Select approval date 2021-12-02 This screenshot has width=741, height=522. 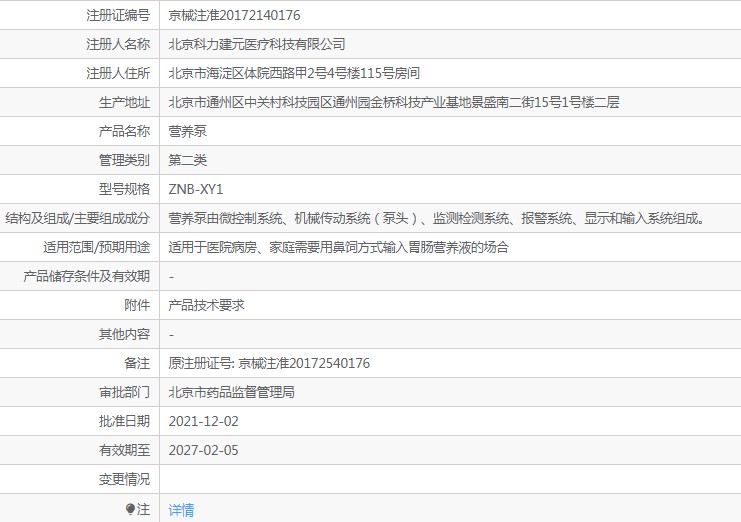(204, 421)
